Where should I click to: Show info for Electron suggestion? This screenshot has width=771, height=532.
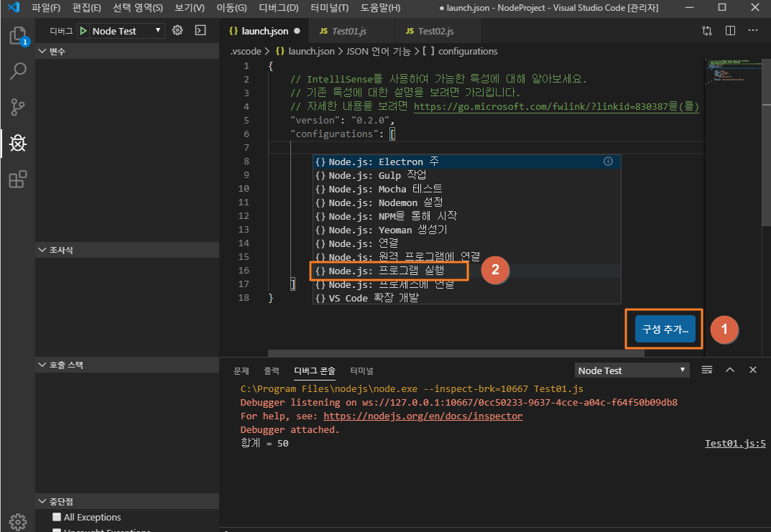pyautogui.click(x=608, y=162)
